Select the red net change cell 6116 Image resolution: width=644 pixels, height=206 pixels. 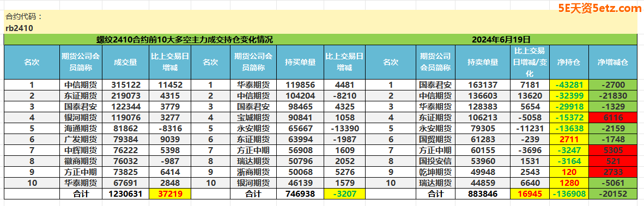point(613,117)
